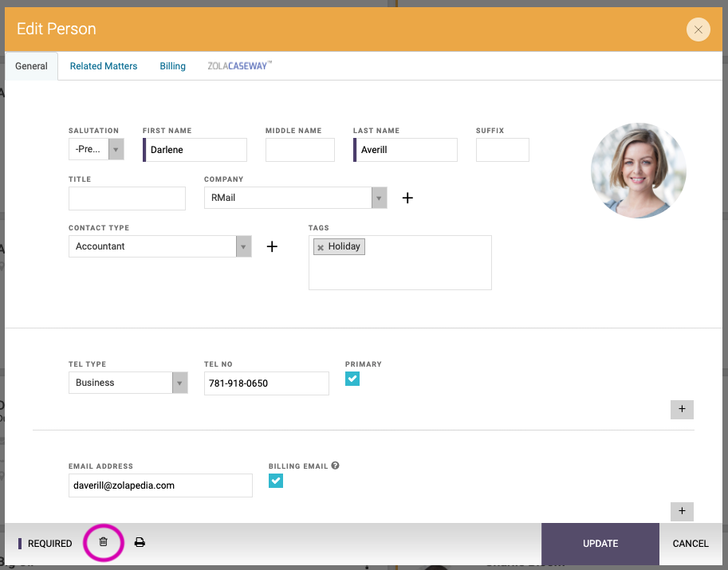Click inside the Tags box
The width and height of the screenshot is (728, 570).
[399, 263]
